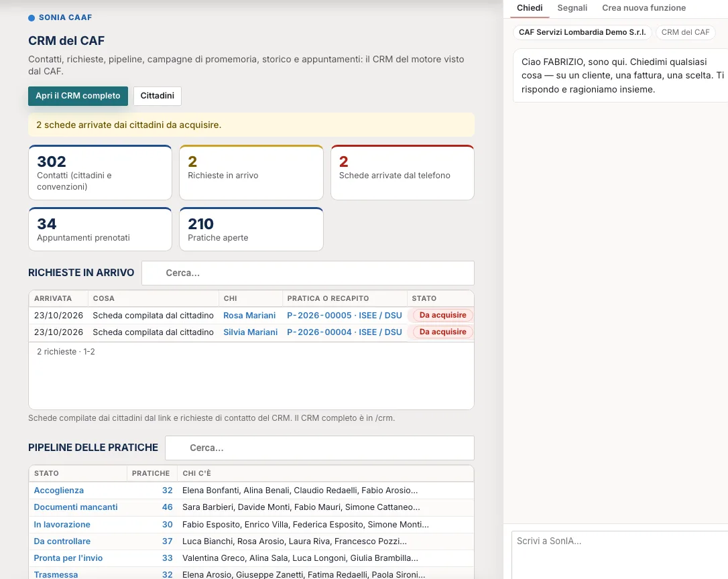This screenshot has height=579, width=728.
Task: Open the full CRM with 'Apri il CRM completo'
Action: click(x=78, y=96)
